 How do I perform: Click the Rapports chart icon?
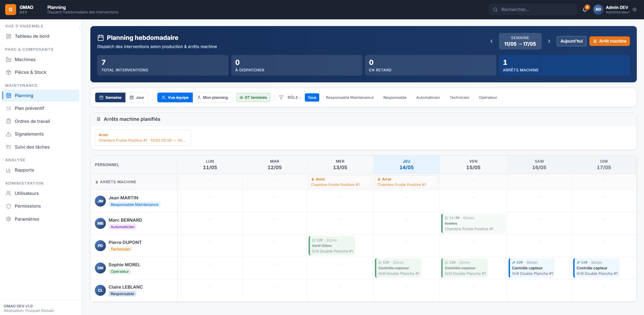pyautogui.click(x=9, y=170)
